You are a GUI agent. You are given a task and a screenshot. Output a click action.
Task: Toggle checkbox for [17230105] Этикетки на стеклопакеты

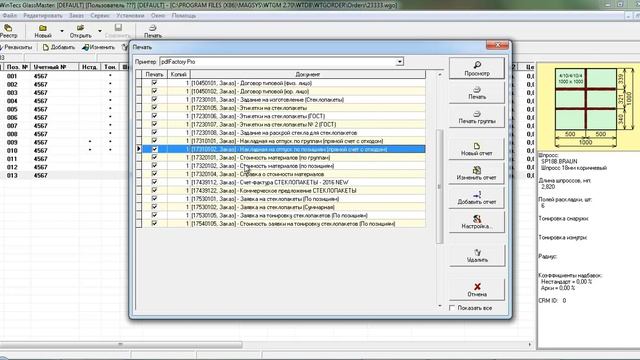tap(154, 108)
